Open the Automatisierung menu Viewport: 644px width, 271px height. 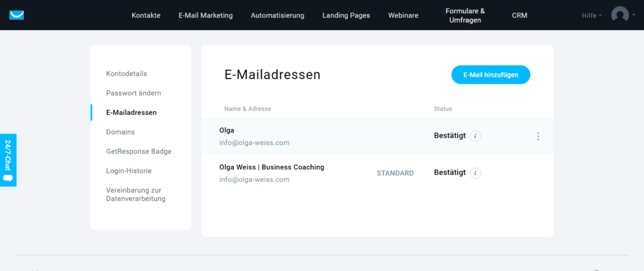click(x=277, y=15)
